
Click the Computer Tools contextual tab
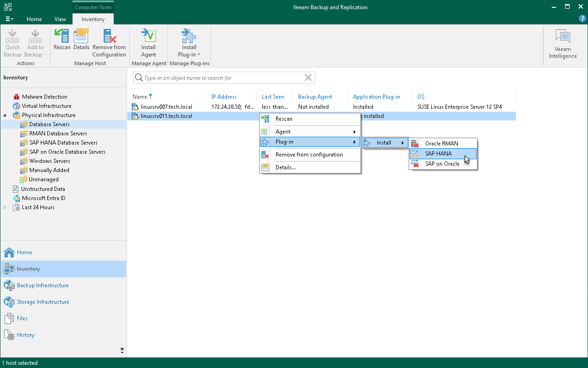[x=93, y=7]
